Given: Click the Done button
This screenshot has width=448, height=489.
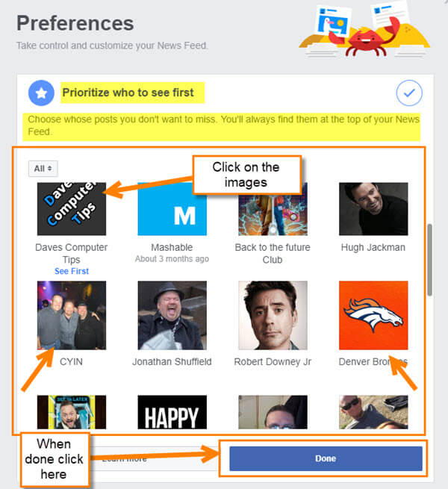Looking at the screenshot, I should [326, 458].
